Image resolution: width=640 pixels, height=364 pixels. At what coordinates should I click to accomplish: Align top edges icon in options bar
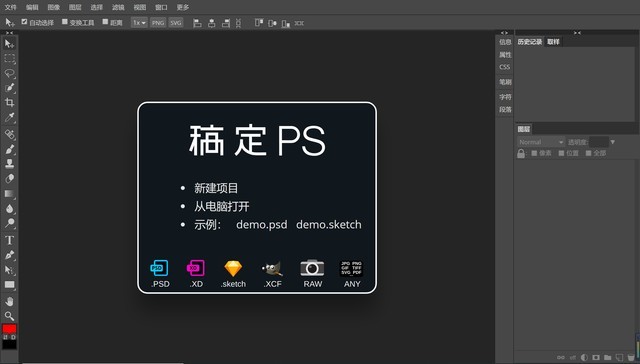coord(259,23)
